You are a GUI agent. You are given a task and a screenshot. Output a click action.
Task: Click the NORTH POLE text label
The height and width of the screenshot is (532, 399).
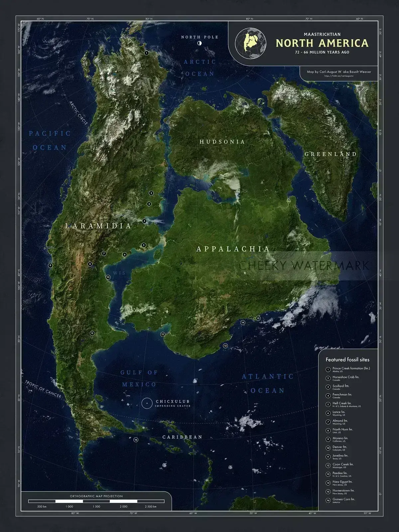(x=200, y=37)
